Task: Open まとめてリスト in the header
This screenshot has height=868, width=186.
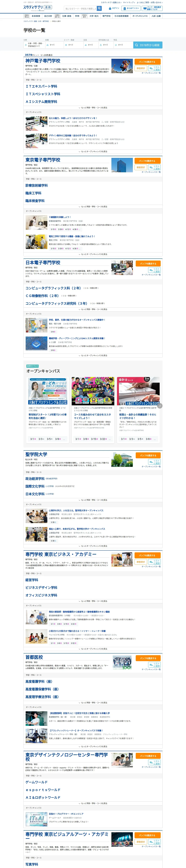Action: [x=131, y=8]
